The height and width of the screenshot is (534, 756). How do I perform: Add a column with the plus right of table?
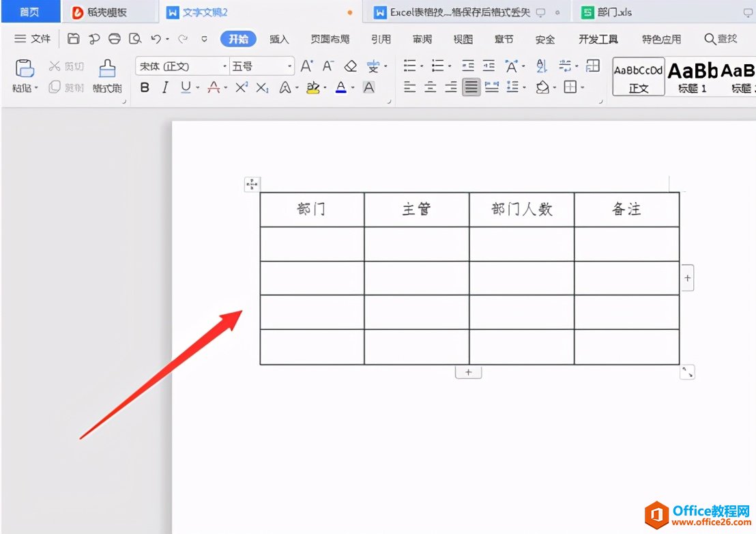click(688, 278)
